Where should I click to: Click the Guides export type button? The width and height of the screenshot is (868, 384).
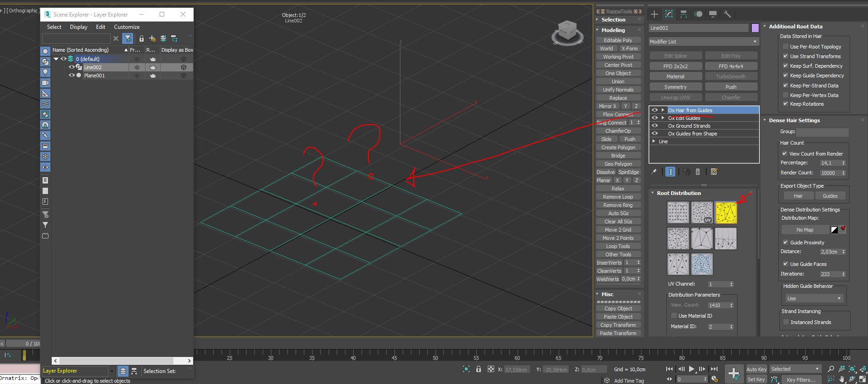coord(830,196)
